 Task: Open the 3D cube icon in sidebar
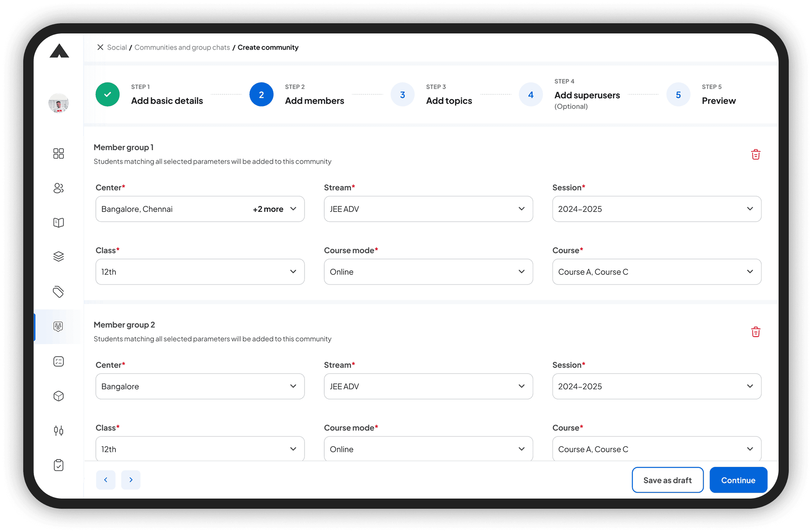58,396
